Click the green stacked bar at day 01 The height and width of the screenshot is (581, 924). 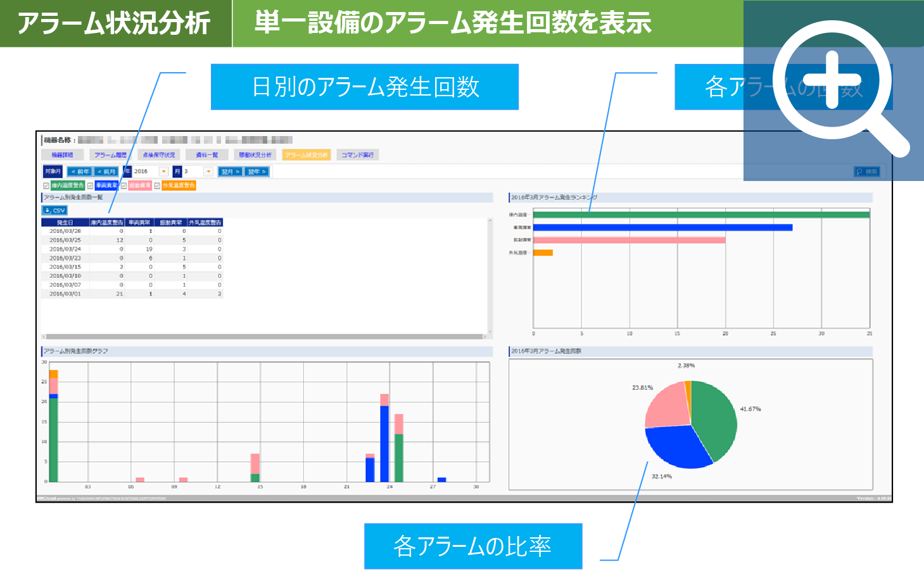53,440
